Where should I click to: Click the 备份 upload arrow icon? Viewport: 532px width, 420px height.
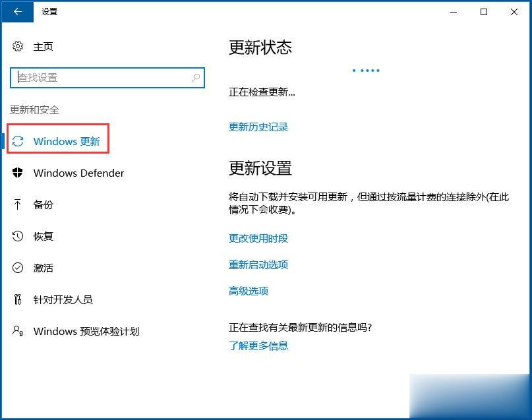pyautogui.click(x=18, y=204)
